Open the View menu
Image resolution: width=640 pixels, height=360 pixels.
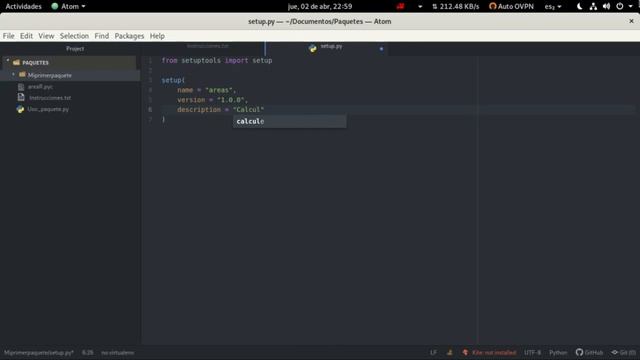click(x=46, y=36)
